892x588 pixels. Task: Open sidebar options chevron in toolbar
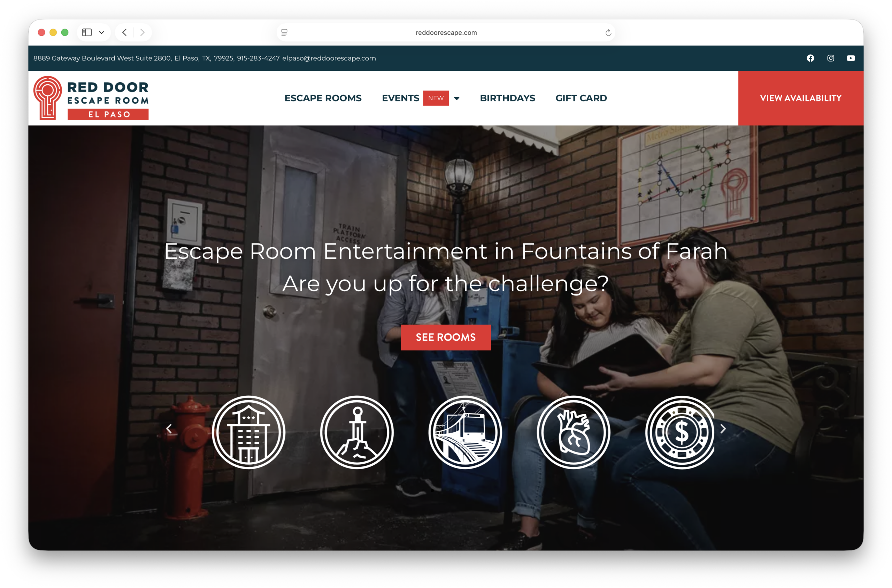(x=101, y=33)
